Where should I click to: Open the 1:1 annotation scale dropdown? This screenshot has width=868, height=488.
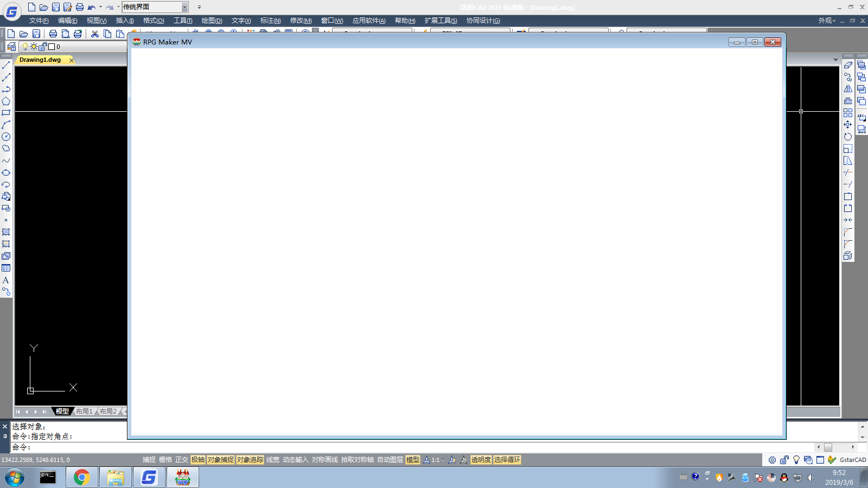point(438,460)
